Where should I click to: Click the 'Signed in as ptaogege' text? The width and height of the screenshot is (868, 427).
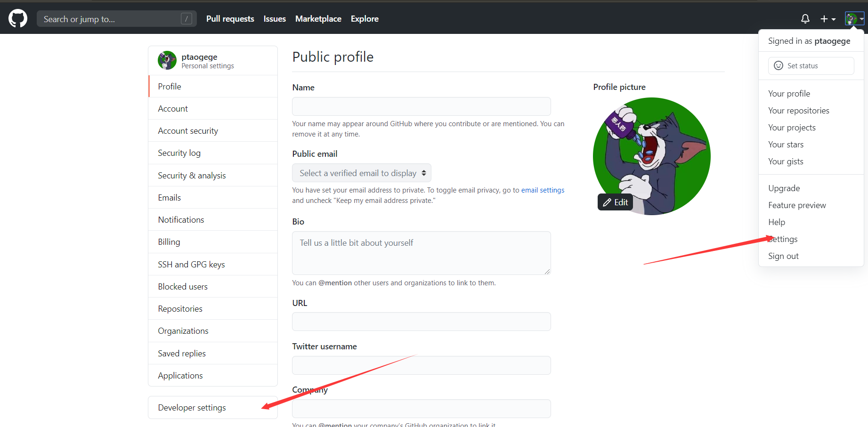pyautogui.click(x=809, y=41)
